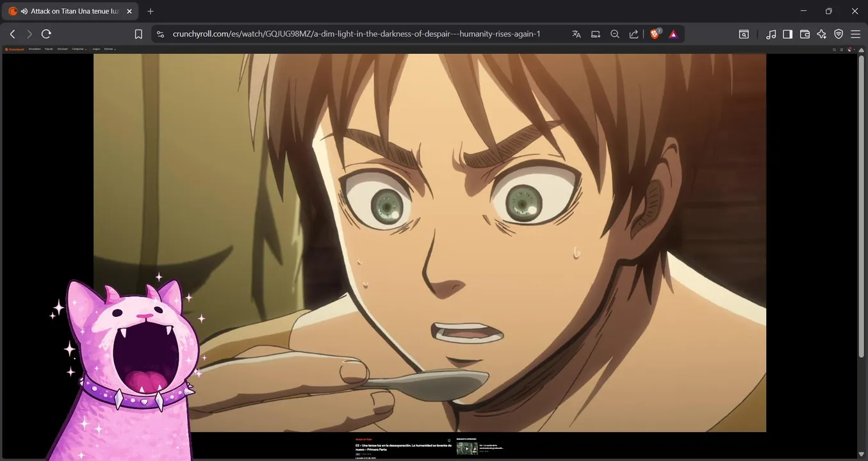
Task: Click the Crunchyroll logo in site header
Action: point(15,49)
